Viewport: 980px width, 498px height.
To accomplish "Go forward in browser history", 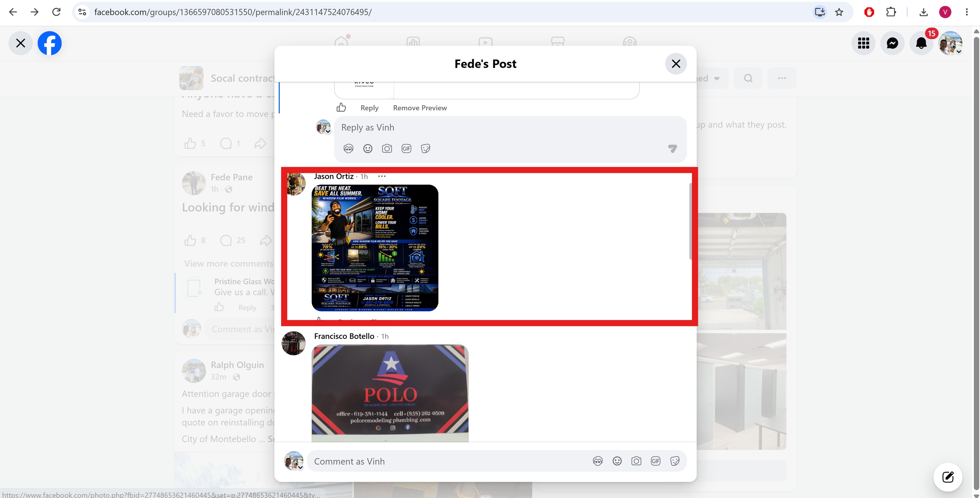I will 35,12.
